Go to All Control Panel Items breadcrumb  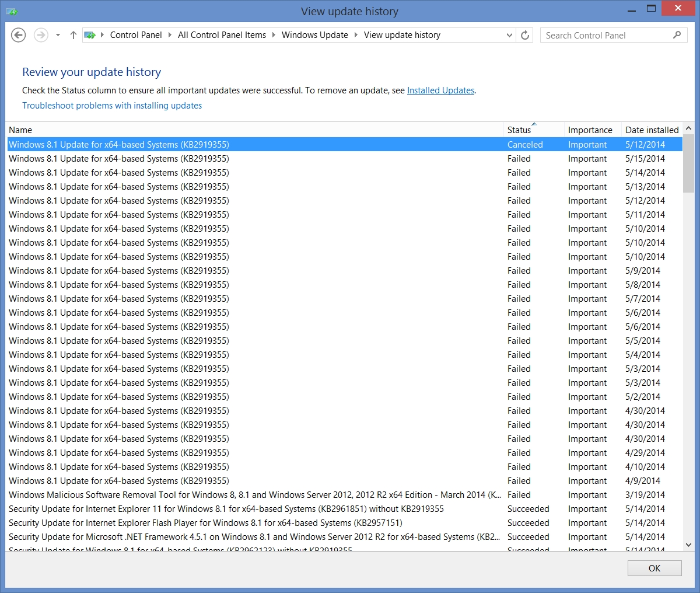(x=222, y=35)
